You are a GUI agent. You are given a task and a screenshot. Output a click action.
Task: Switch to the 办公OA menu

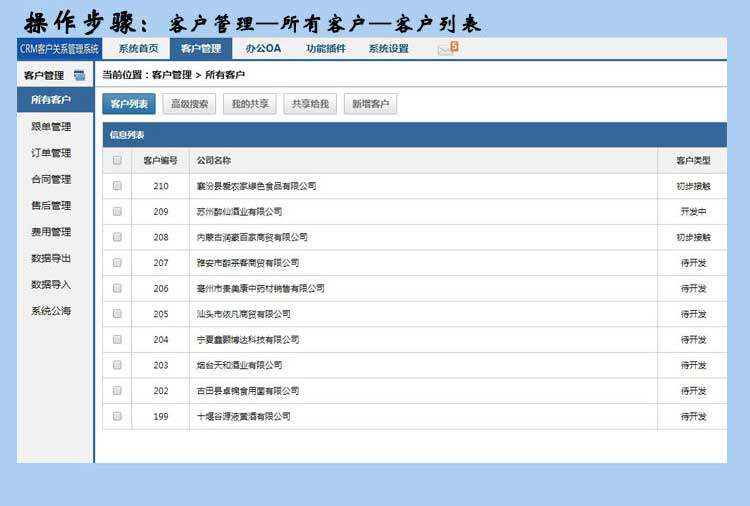tap(263, 48)
